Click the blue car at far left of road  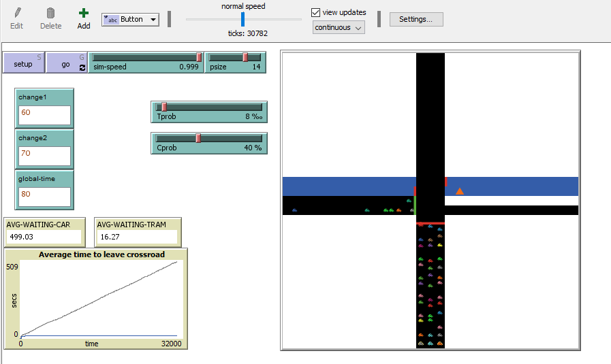294,210
